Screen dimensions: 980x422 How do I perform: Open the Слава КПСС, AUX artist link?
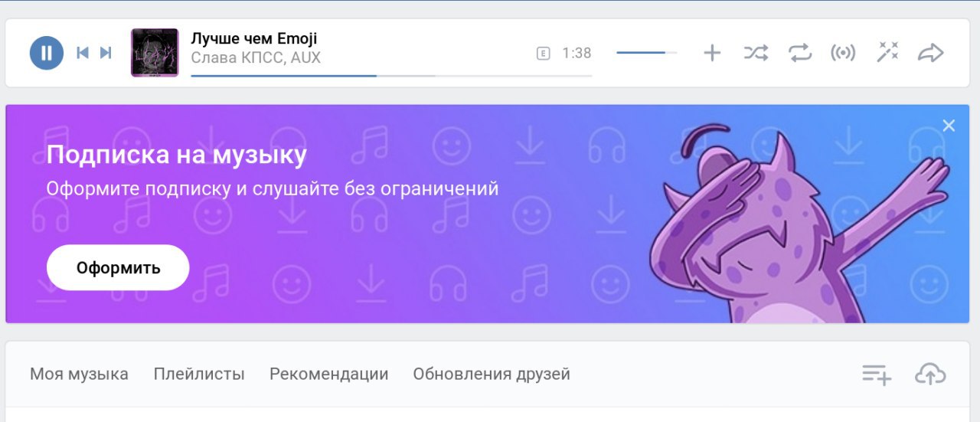256,58
